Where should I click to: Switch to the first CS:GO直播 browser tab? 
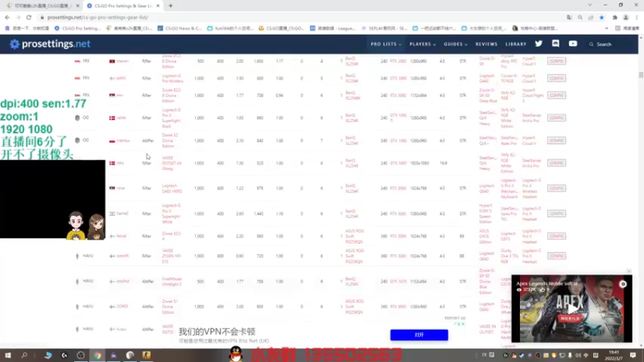click(43, 6)
